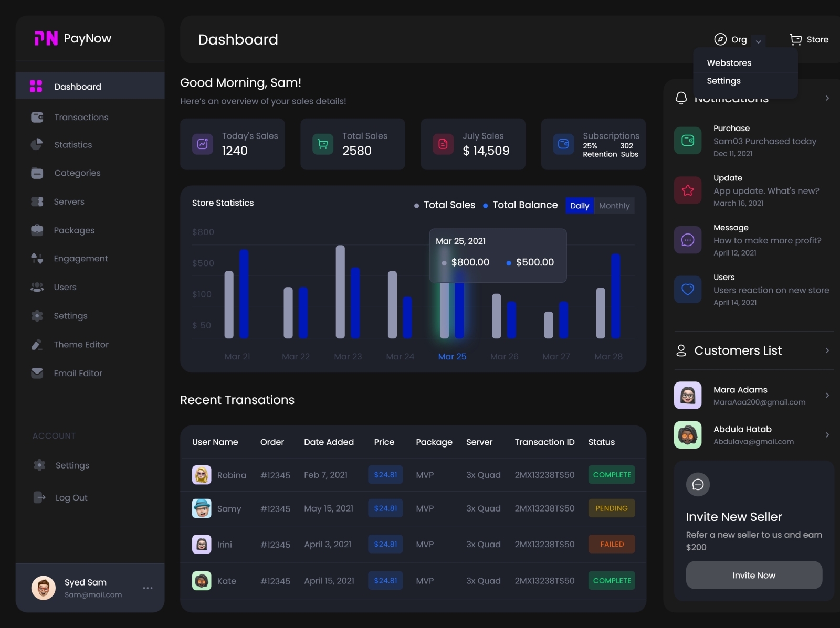This screenshot has width=840, height=628.
Task: Click the Email Editor envelope icon
Action: pos(37,373)
